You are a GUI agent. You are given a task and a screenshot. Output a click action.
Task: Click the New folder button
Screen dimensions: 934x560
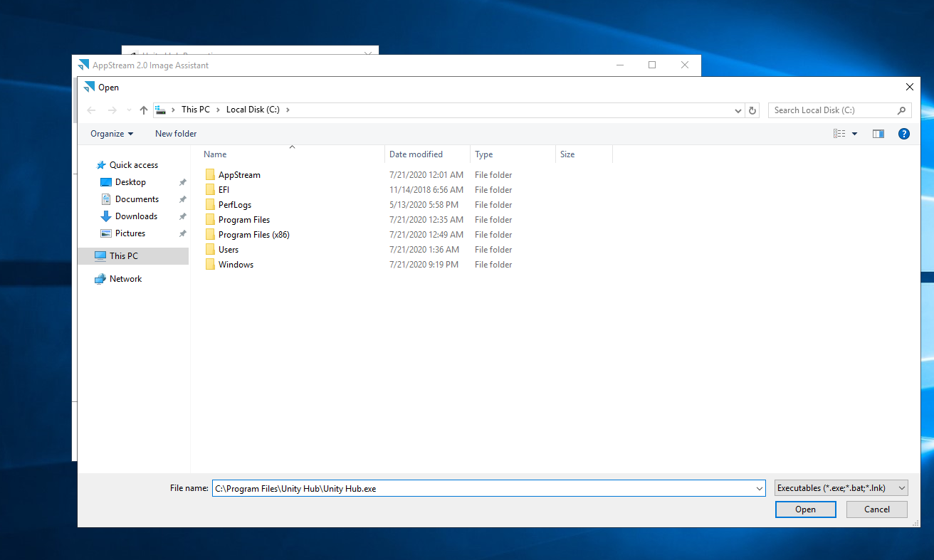point(176,134)
